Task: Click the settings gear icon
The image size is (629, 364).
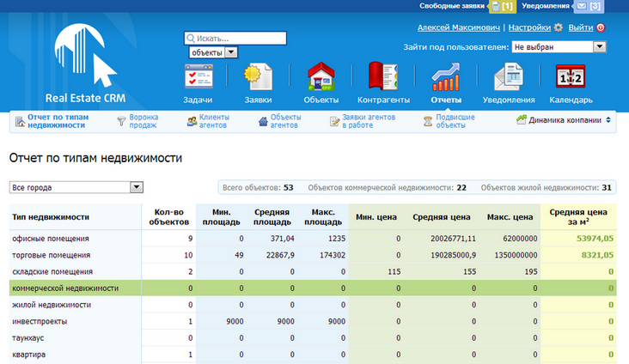Action: tap(559, 27)
